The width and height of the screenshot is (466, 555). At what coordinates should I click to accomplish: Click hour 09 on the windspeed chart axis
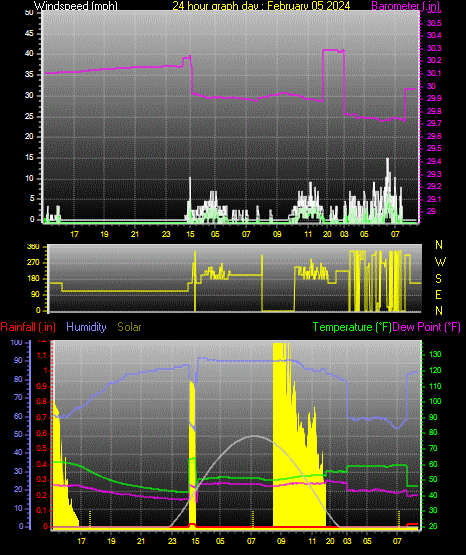coord(277,234)
